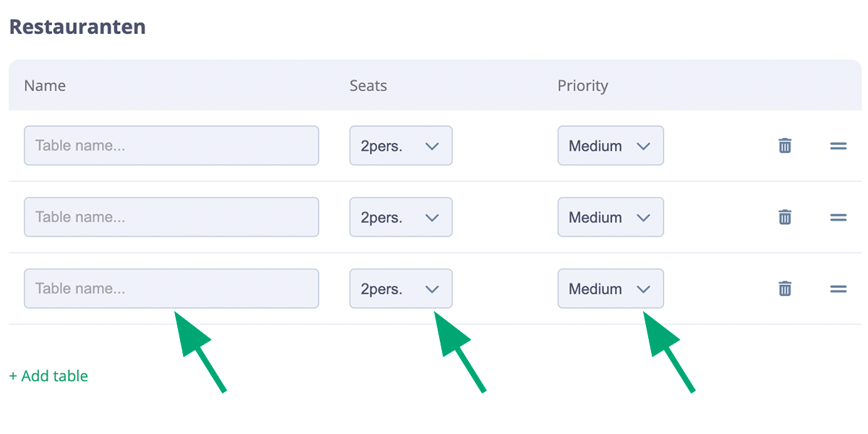Image resolution: width=868 pixels, height=434 pixels.
Task: Grab the reorder handle of the second row
Action: [x=838, y=217]
